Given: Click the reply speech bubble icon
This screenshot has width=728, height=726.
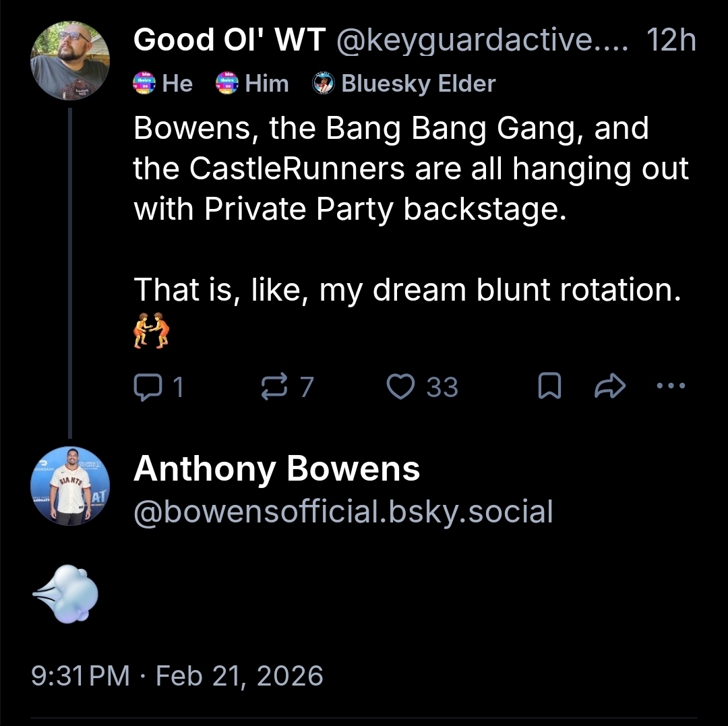Looking at the screenshot, I should pos(145,386).
